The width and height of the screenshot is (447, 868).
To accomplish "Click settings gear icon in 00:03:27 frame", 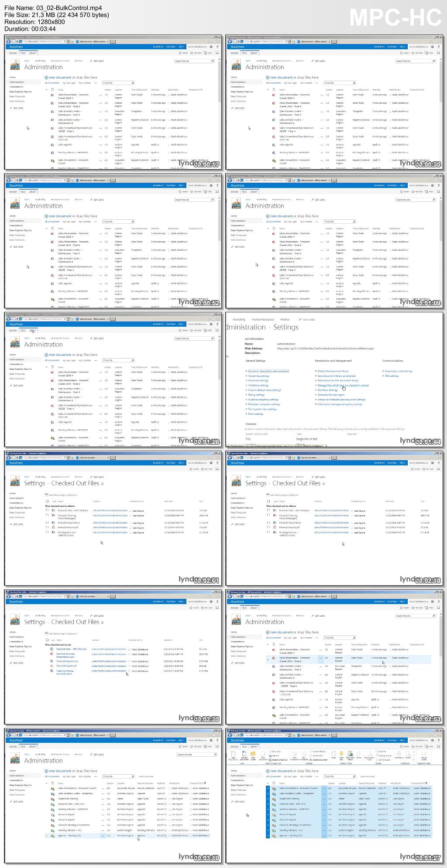I will coord(432,740).
